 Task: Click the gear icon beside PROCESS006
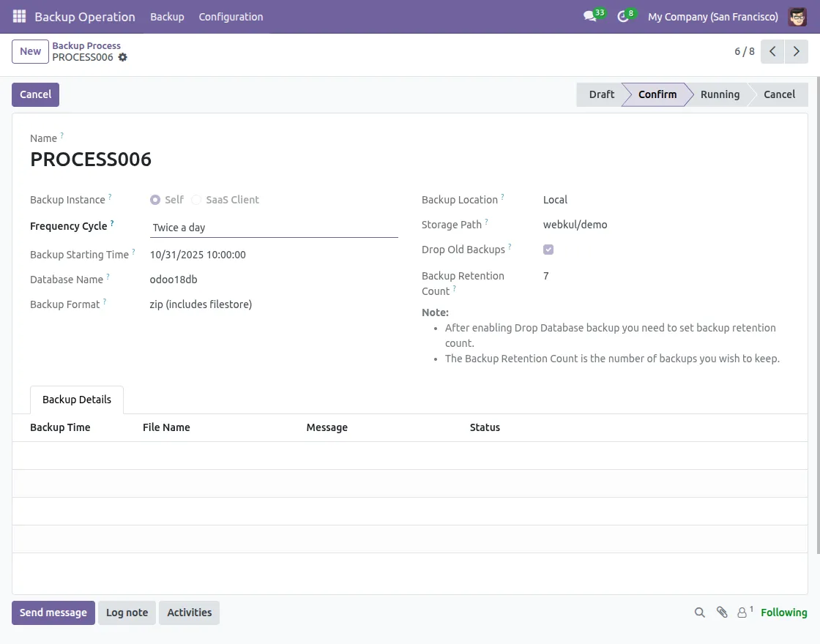pos(122,57)
